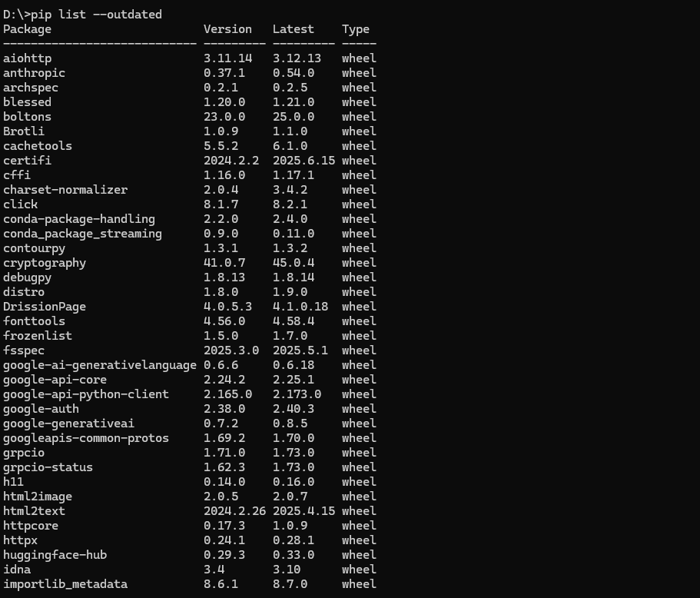Image resolution: width=700 pixels, height=598 pixels.
Task: Select the 'Version' column header
Action: click(227, 29)
